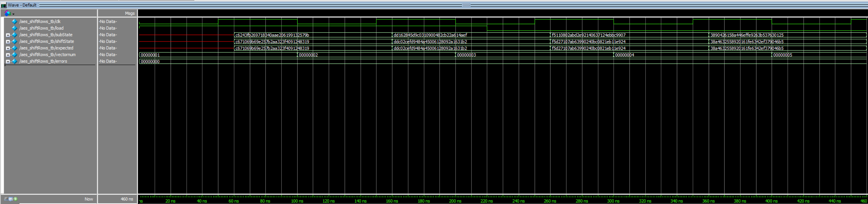Click the 200 ns mark on timeline
Screen dimensions: 868x204
pos(455,201)
